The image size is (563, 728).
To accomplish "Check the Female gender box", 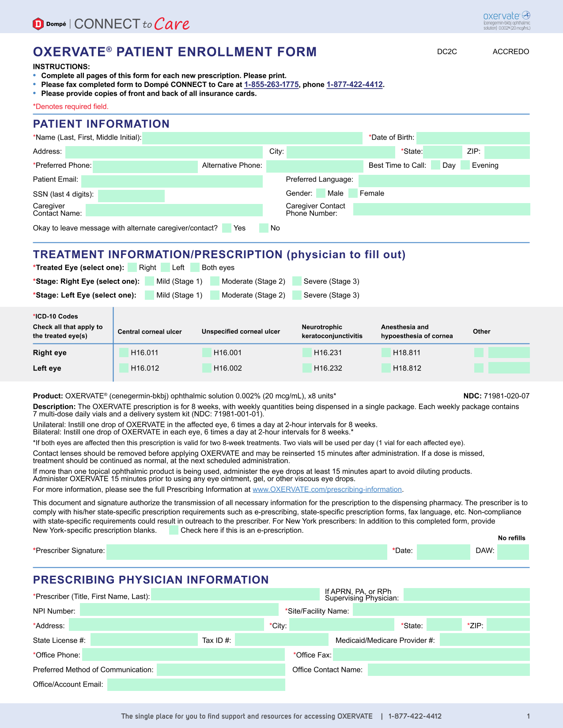I will [x=353, y=193].
